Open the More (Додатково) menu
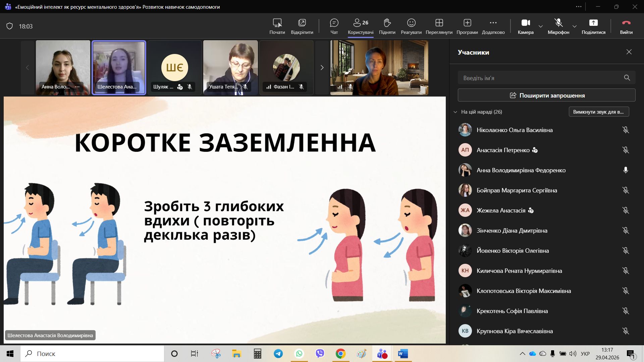Viewport: 644px width, 362px height. pos(493,23)
